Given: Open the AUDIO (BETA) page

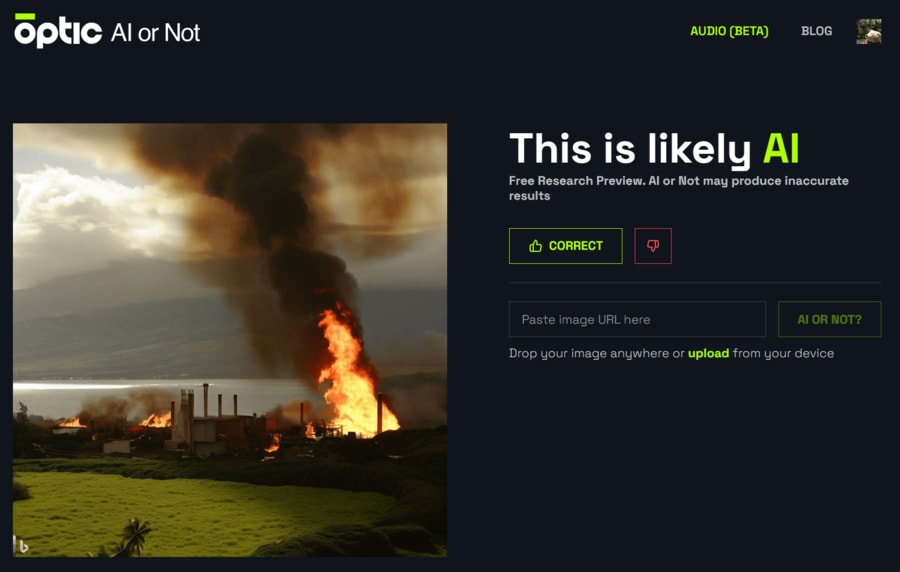Looking at the screenshot, I should point(729,31).
